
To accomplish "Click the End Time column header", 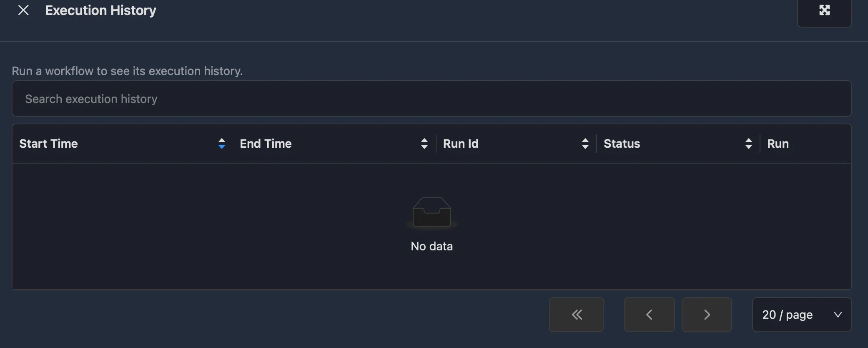I will pyautogui.click(x=334, y=144).
